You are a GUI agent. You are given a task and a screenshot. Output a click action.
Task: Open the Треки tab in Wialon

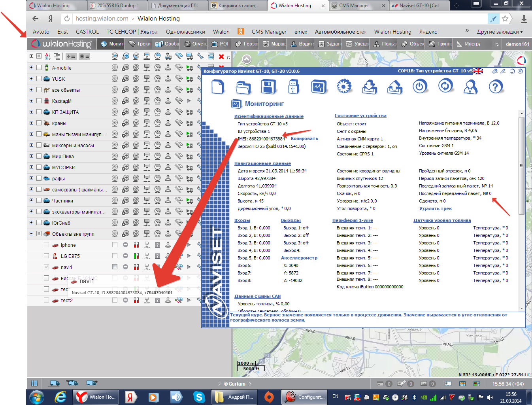point(140,44)
